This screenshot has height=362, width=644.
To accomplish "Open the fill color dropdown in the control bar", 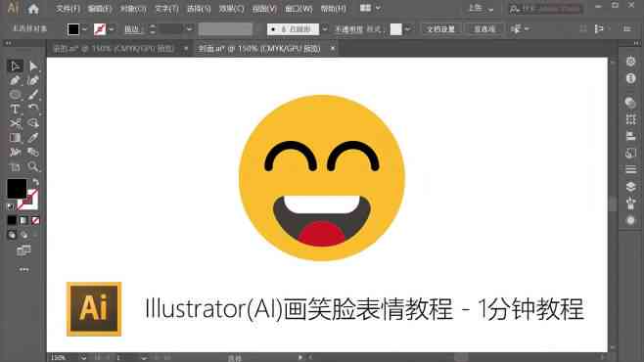I will click(84, 29).
